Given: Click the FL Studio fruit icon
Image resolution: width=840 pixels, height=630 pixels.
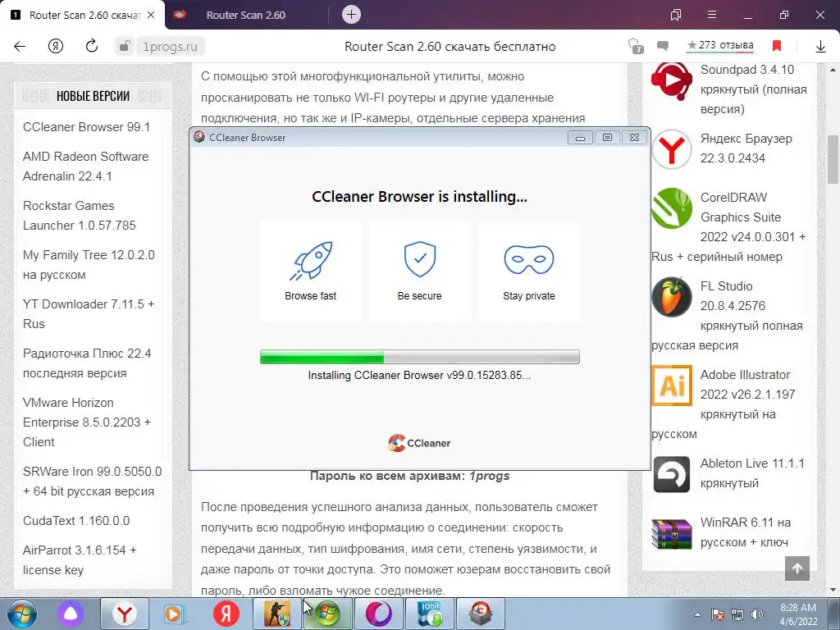Looking at the screenshot, I should (x=672, y=297).
